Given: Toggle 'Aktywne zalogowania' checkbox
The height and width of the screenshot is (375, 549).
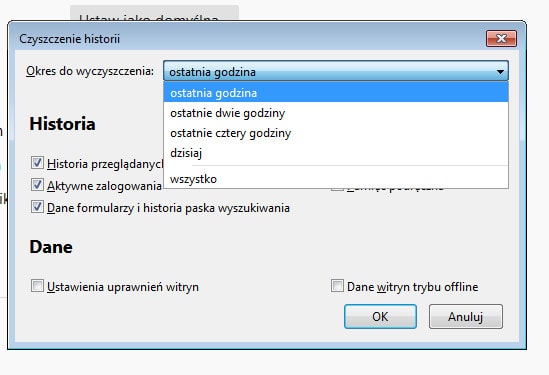Looking at the screenshot, I should click(x=37, y=185).
